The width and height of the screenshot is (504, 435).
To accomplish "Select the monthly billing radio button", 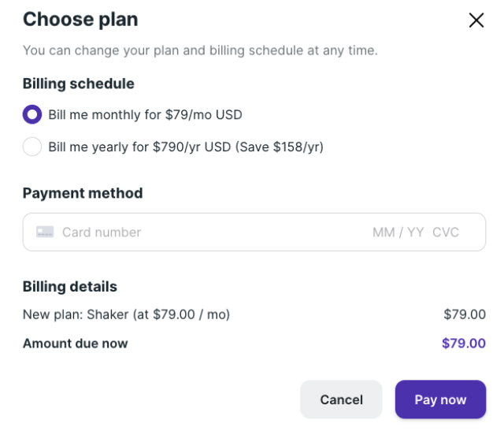I will click(32, 115).
